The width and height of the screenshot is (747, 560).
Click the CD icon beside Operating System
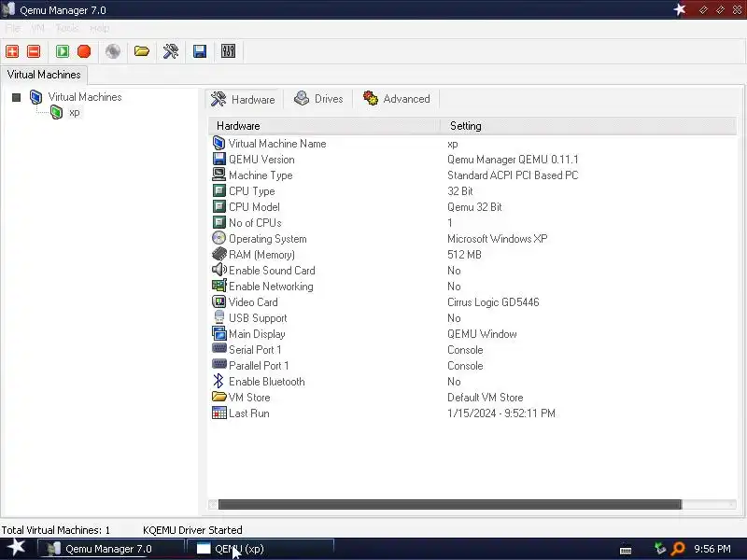[x=218, y=238]
